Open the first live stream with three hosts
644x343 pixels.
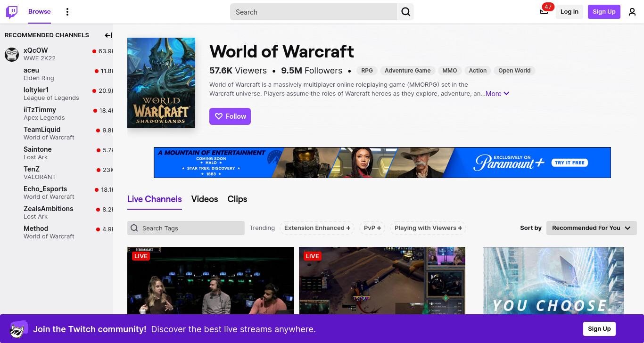211,281
